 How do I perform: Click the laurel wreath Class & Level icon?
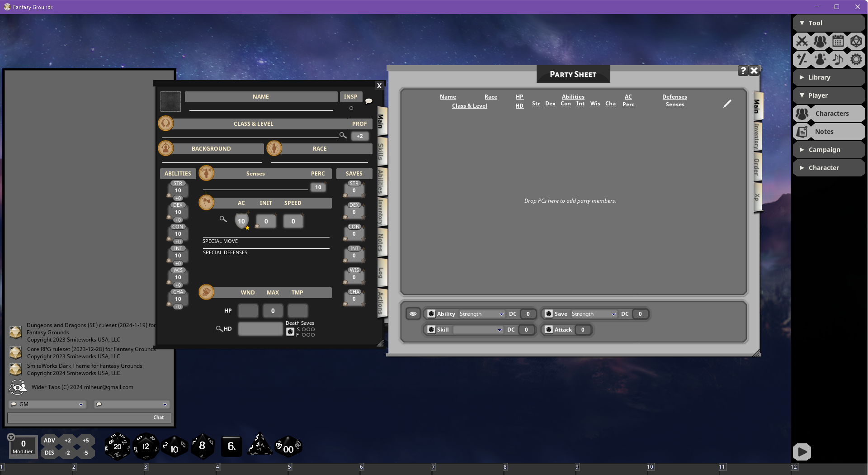point(165,123)
